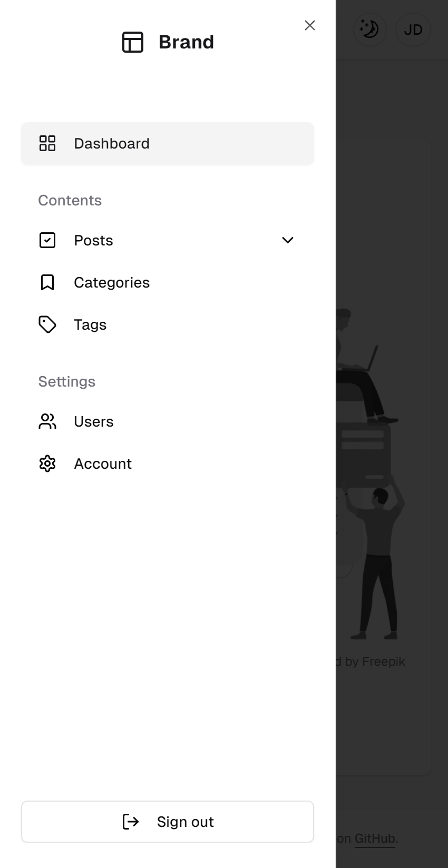
Task: Click the Brand layout logo icon
Action: point(133,42)
